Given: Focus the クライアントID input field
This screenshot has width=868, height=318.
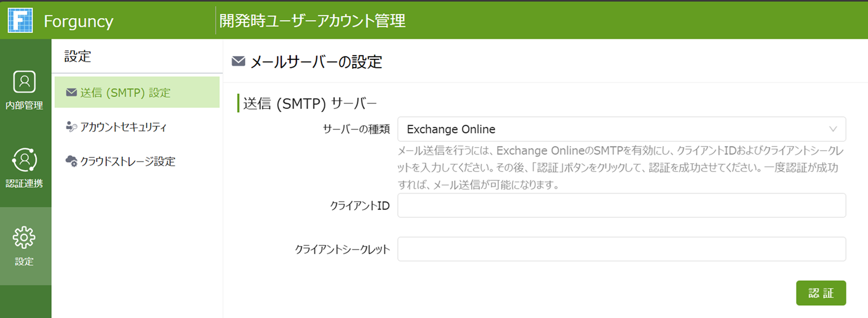Looking at the screenshot, I should 622,206.
